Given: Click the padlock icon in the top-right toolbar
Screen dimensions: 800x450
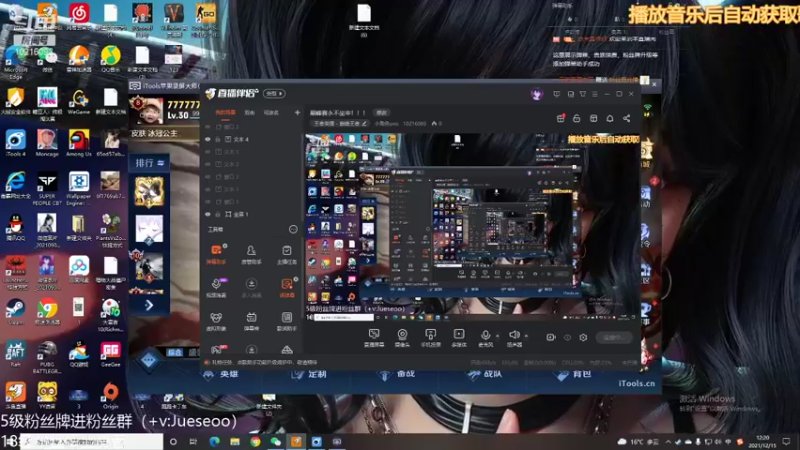Looking at the screenshot, I should point(577,118).
